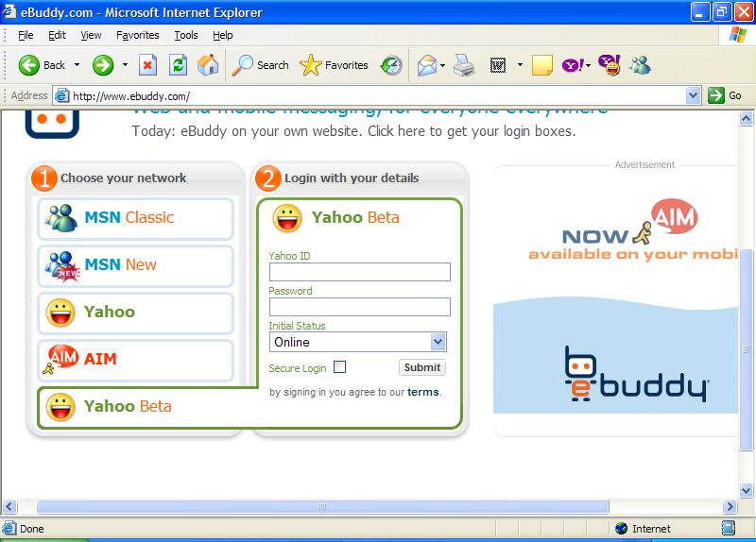
Task: Click the page icon in the address bar
Action: (x=61, y=96)
